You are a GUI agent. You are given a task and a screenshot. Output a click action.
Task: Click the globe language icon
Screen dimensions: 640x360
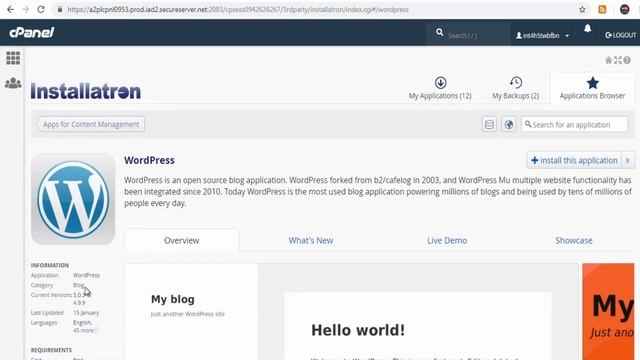pos(509,124)
